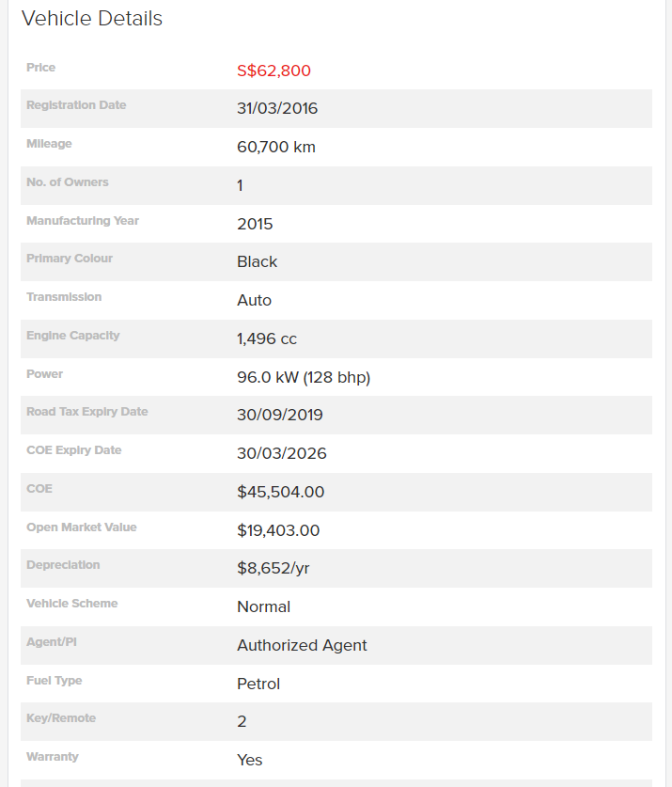
Task: Click the Mileage 60,700 km value
Action: tap(276, 147)
